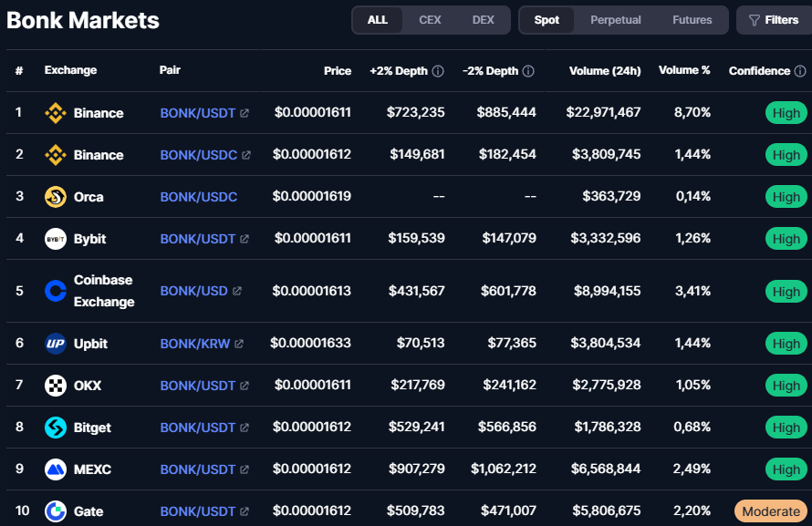Click external link icon beside Binance BONK/USDC
Viewport: 812px width, 526px height.
(x=246, y=155)
